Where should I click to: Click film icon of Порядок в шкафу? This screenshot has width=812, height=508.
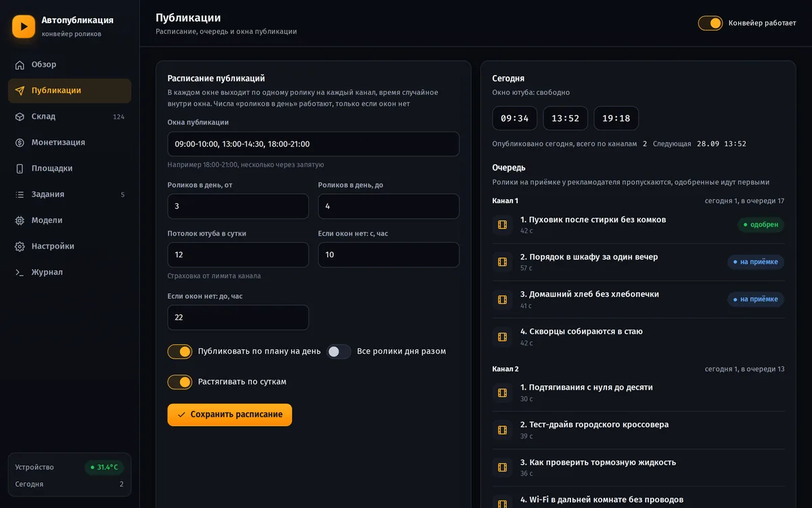502,262
